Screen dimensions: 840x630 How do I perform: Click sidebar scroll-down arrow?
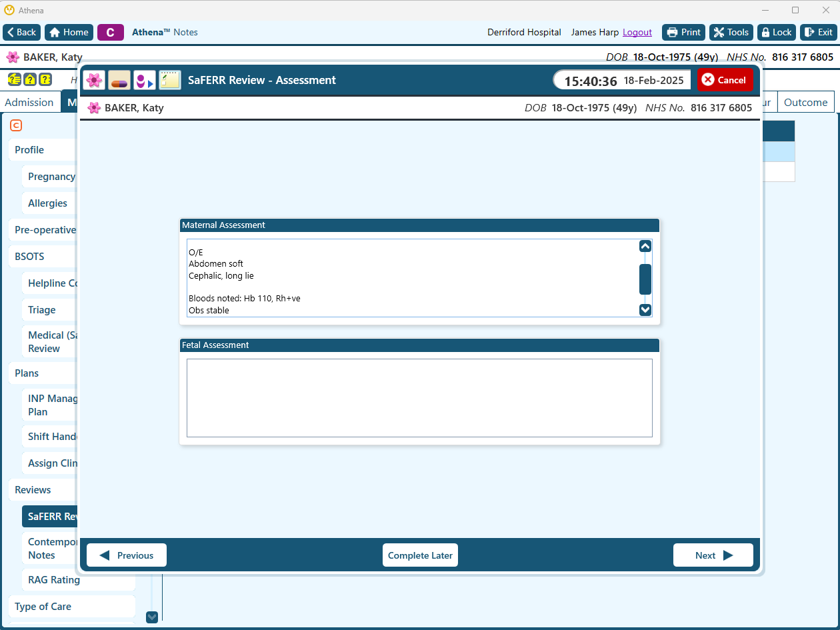point(152,617)
